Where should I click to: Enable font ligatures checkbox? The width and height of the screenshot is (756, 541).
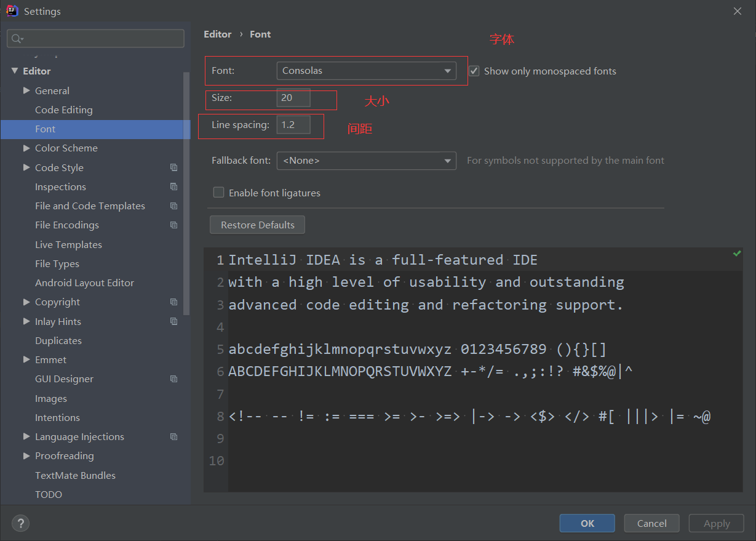[218, 193]
